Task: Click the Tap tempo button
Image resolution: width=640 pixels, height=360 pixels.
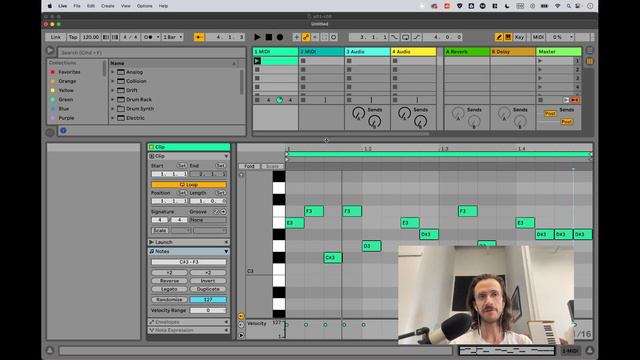Action: 73,37
